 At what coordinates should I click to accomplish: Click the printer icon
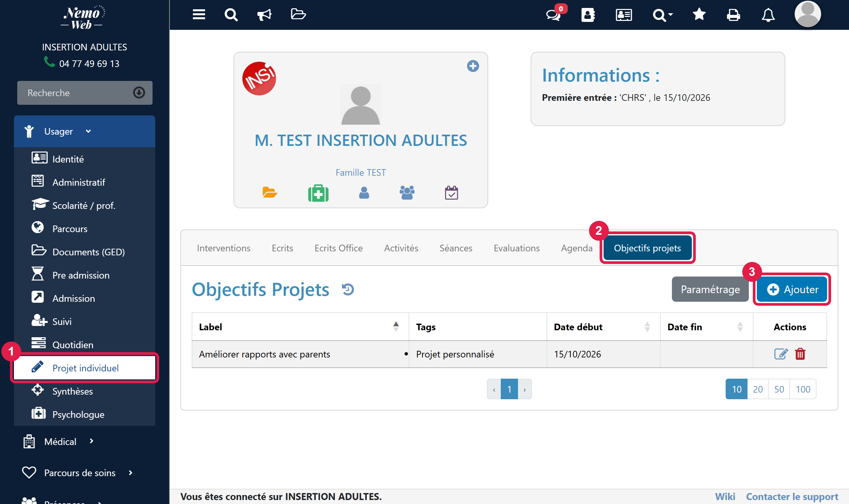coord(733,15)
